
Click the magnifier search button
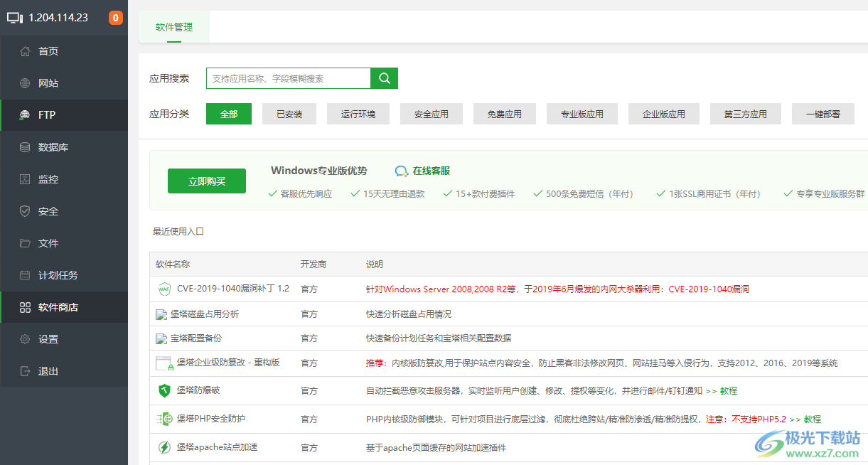[385, 78]
